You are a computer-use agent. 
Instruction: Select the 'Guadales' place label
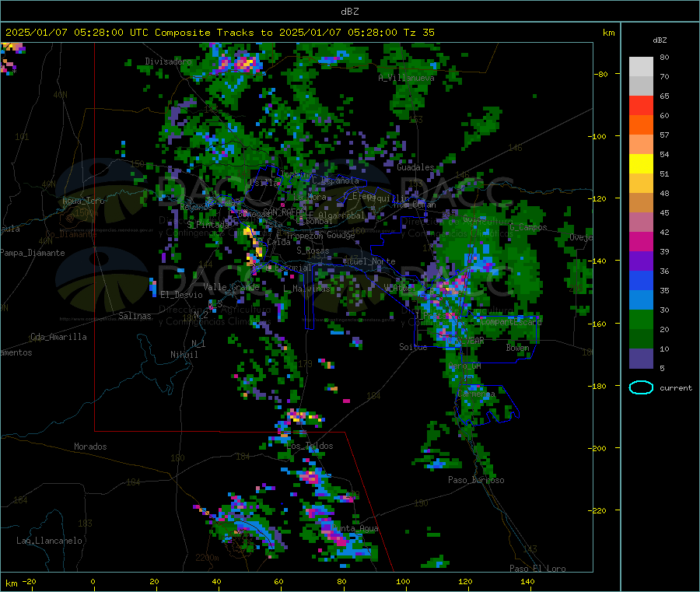click(x=415, y=167)
